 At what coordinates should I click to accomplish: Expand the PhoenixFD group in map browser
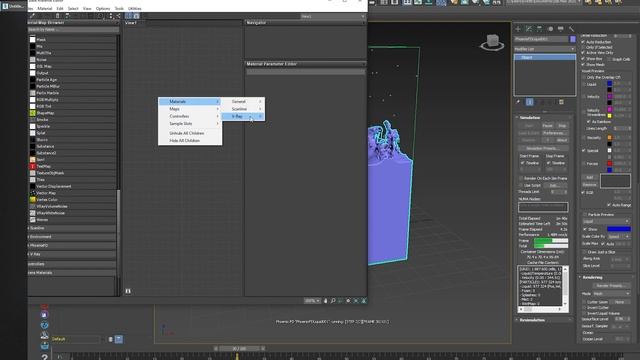tap(72, 246)
